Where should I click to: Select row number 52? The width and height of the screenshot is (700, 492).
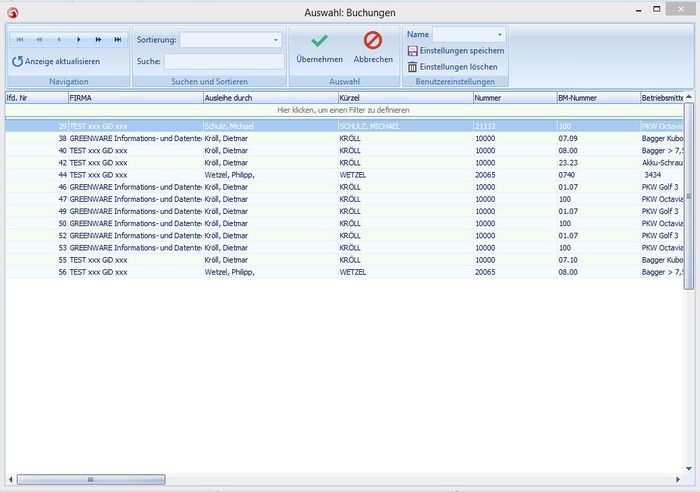click(344, 236)
